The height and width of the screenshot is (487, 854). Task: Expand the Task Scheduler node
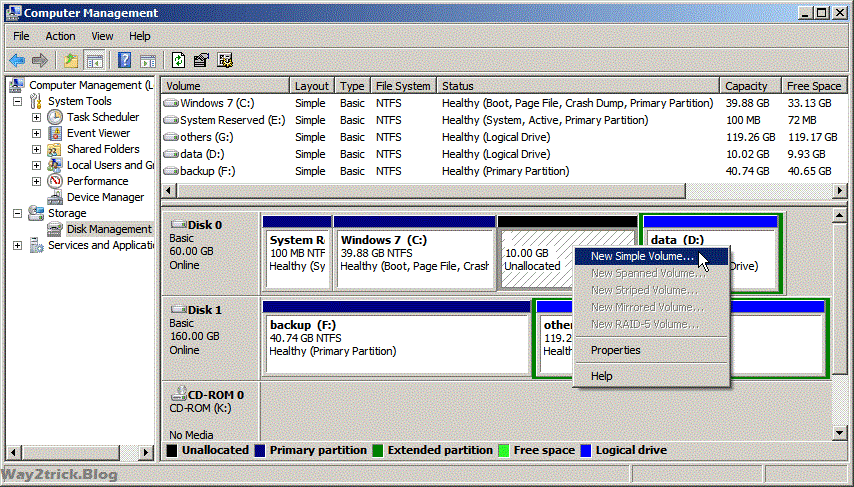click(x=36, y=117)
